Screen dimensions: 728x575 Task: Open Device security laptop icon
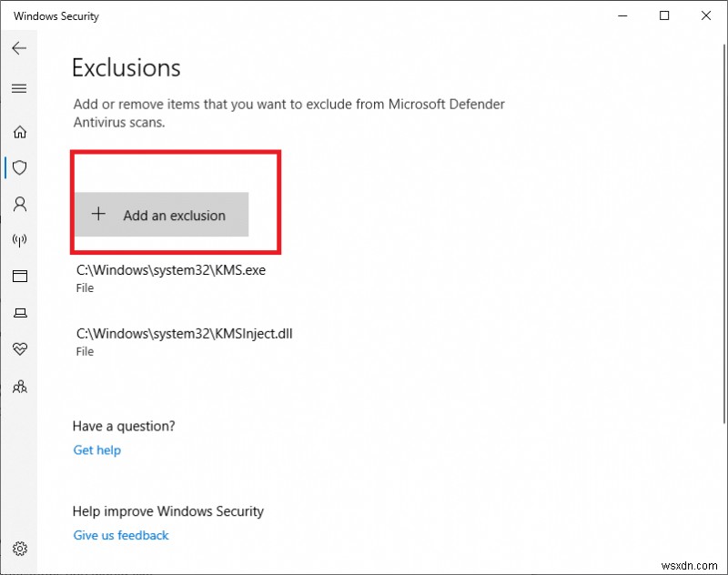[19, 313]
